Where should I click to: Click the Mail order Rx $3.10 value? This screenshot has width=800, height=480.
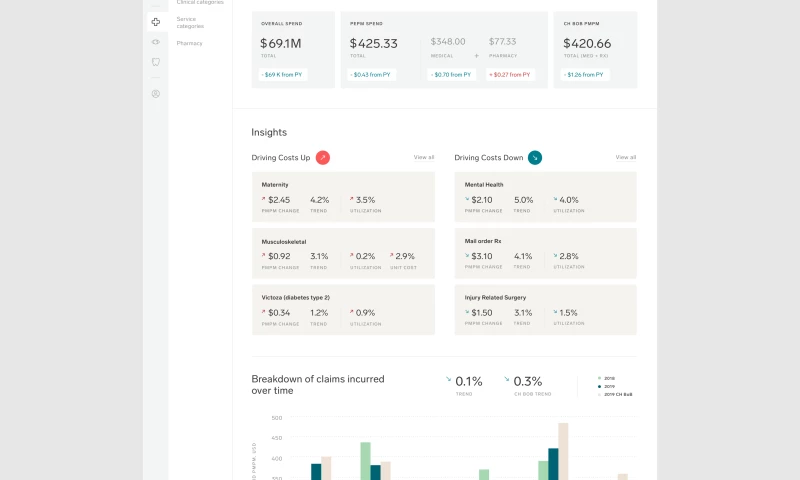482,256
